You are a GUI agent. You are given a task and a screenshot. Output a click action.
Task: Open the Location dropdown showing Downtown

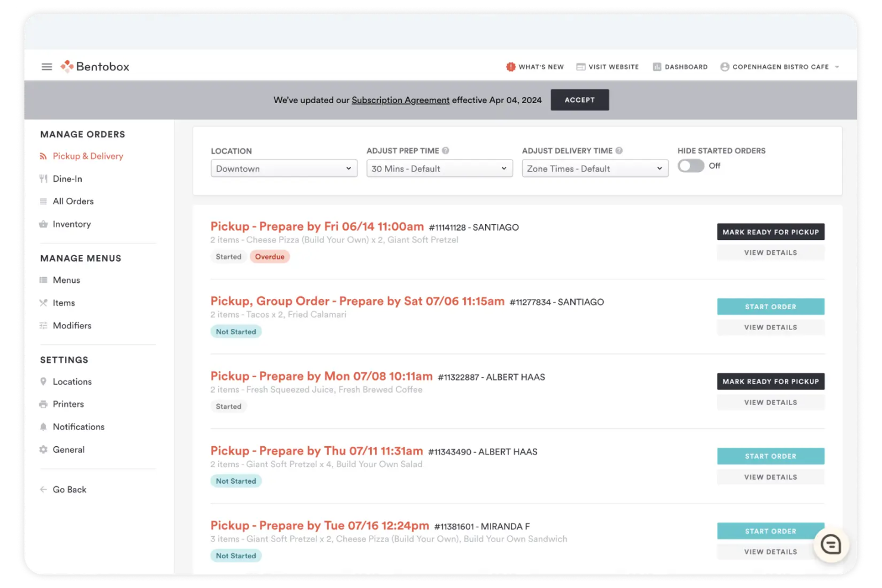pyautogui.click(x=283, y=168)
